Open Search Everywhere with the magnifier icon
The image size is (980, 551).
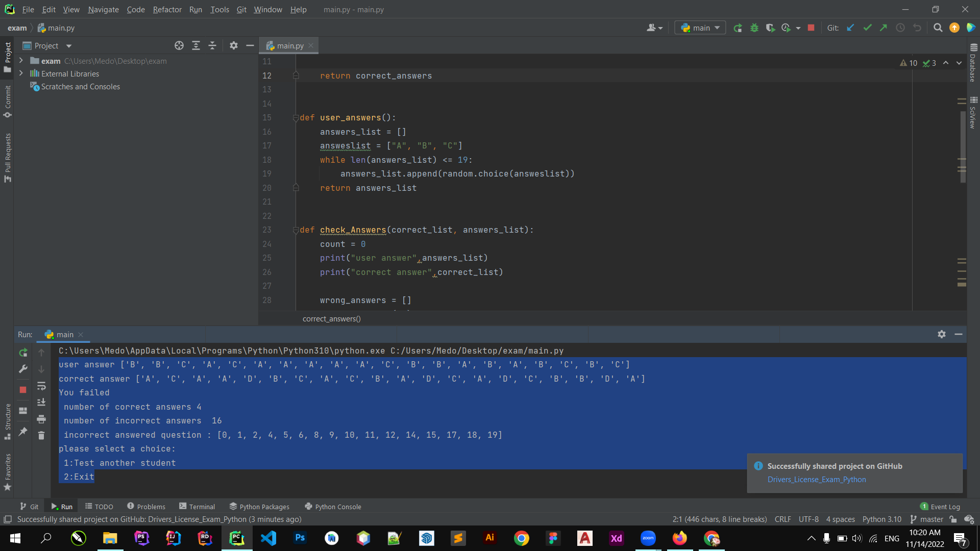tap(938, 28)
